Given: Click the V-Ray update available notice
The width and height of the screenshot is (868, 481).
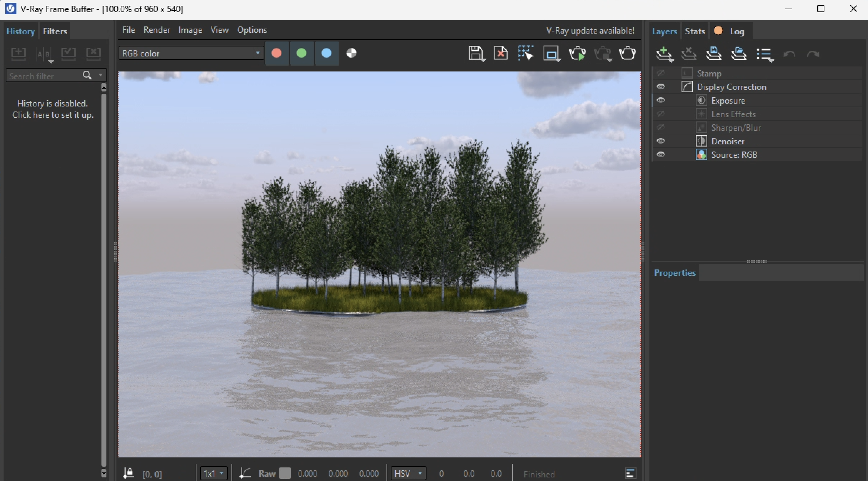Looking at the screenshot, I should [590, 31].
